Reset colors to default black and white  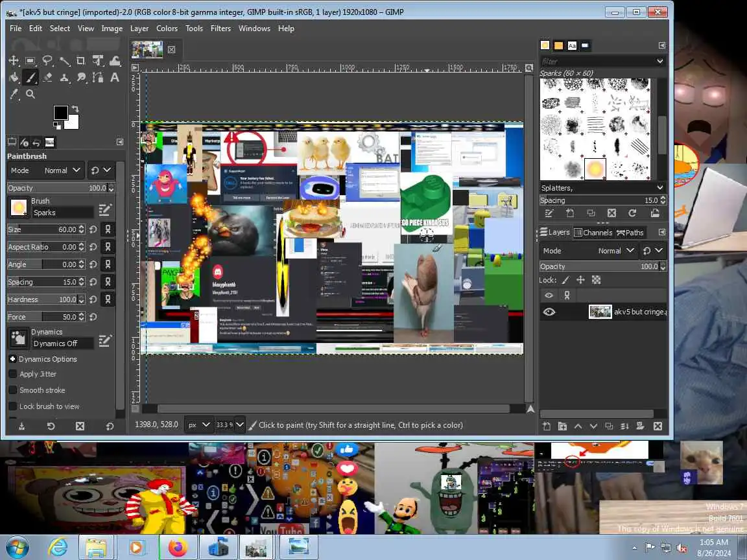(56, 126)
